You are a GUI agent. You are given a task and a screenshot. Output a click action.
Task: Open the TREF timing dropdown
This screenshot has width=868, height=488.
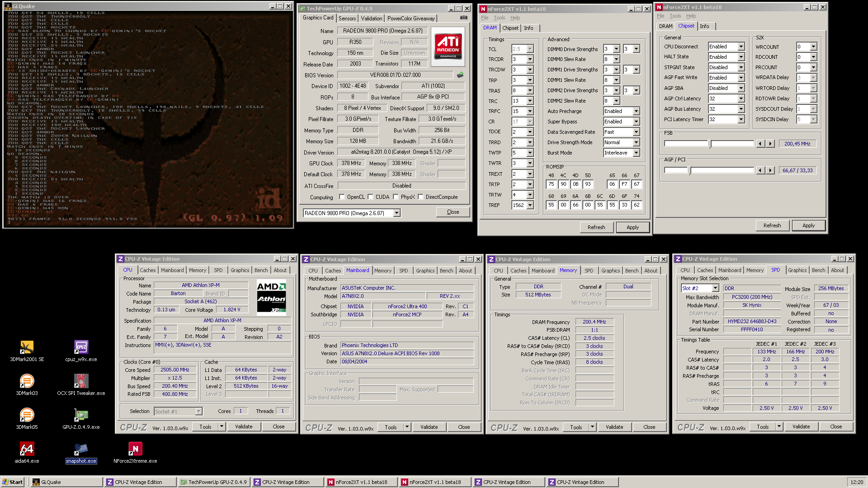click(x=530, y=205)
